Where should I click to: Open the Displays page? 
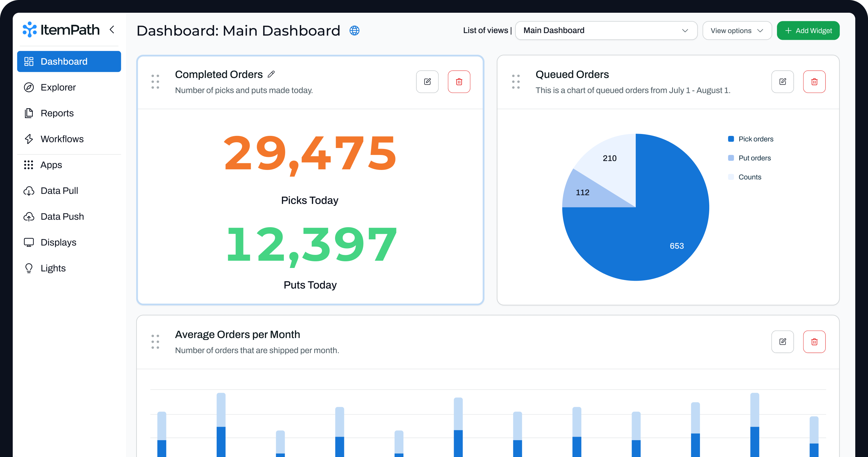69,242
